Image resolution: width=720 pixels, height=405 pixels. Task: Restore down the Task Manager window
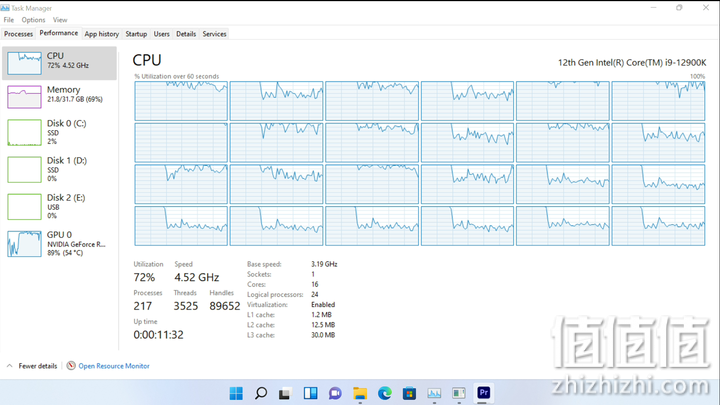[x=679, y=8]
